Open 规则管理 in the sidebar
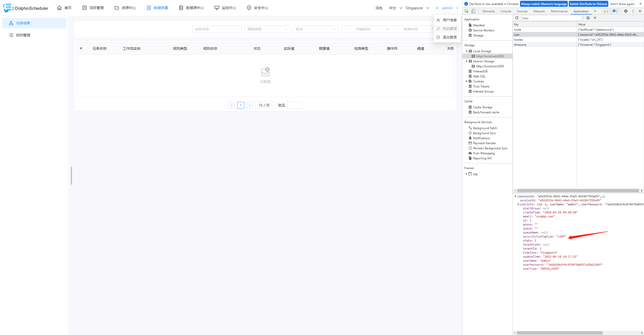Image resolution: width=644 pixels, height=335 pixels. (23, 35)
